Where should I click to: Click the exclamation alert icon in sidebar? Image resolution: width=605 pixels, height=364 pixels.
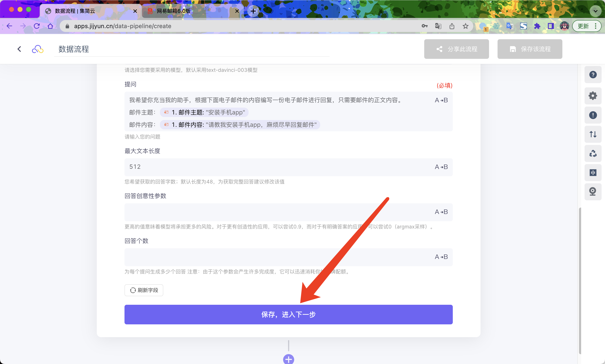click(x=593, y=115)
